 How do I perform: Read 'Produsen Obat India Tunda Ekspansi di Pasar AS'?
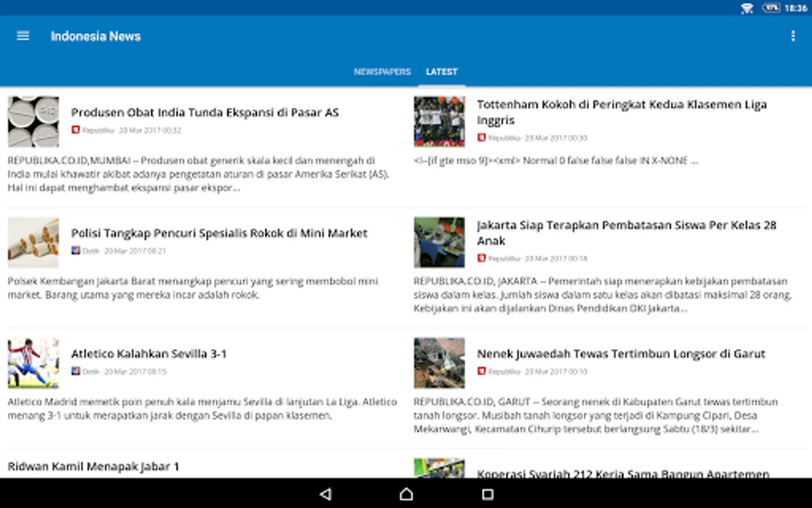tap(205, 112)
